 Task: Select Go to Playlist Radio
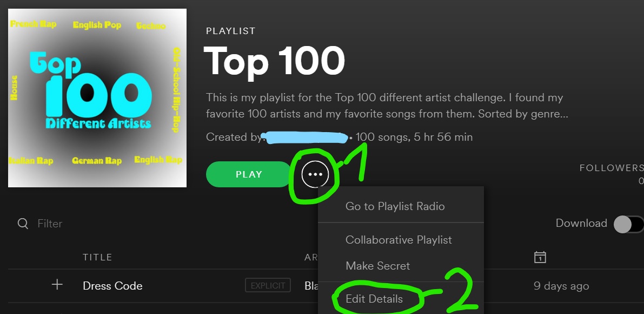click(395, 206)
